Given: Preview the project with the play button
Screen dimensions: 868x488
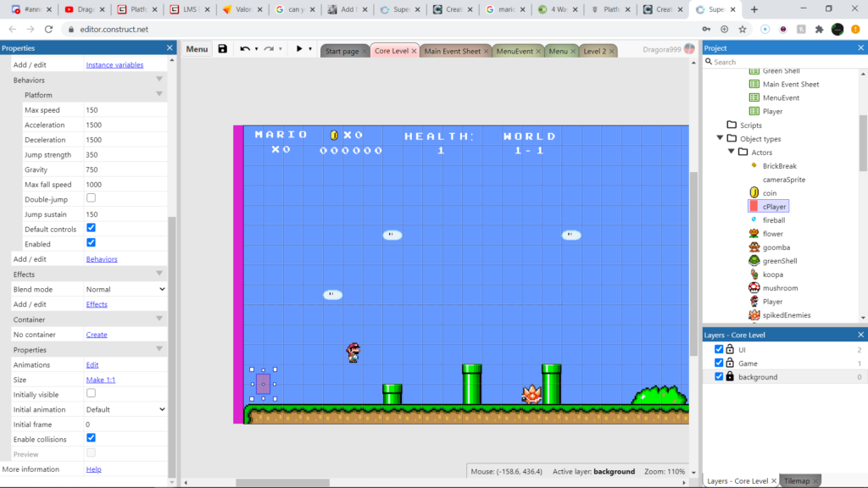Looking at the screenshot, I should point(299,48).
